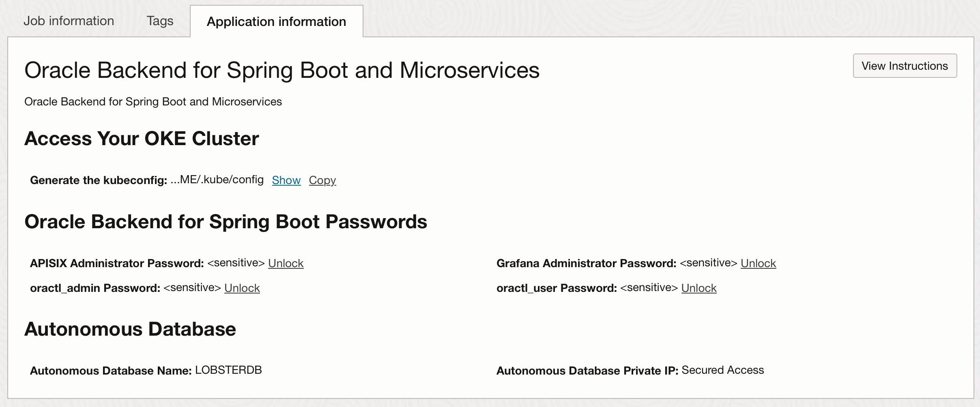980x407 pixels.
Task: Click the LOBSTERDB database name value
Action: click(228, 371)
